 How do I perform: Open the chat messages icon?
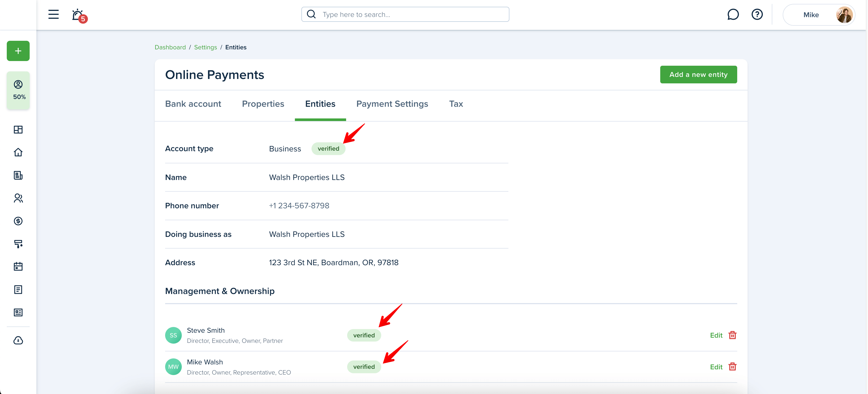[733, 15]
